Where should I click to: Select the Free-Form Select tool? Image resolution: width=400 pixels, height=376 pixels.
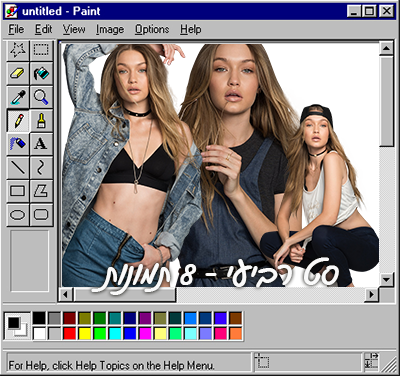(x=18, y=50)
